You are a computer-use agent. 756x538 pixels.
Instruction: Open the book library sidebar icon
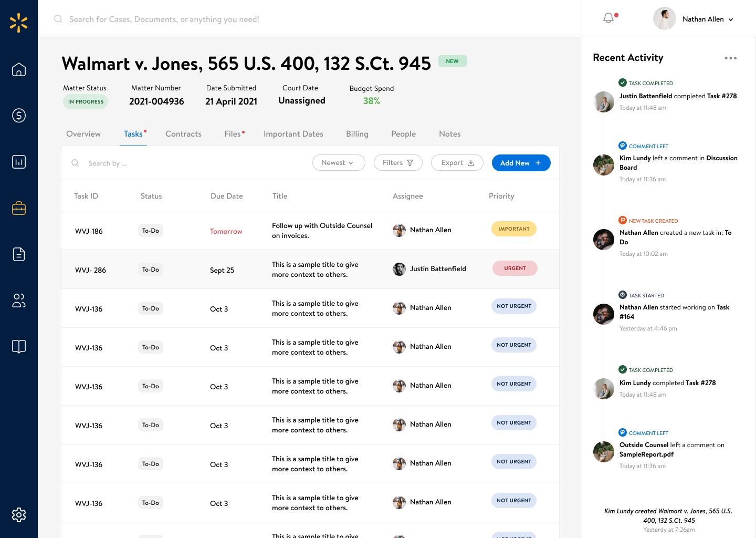pos(19,347)
